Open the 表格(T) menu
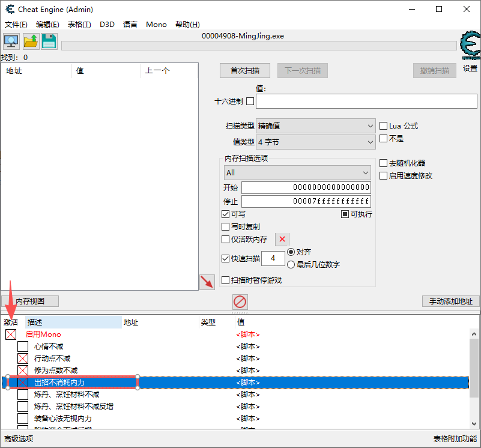The image size is (481, 448). click(79, 24)
